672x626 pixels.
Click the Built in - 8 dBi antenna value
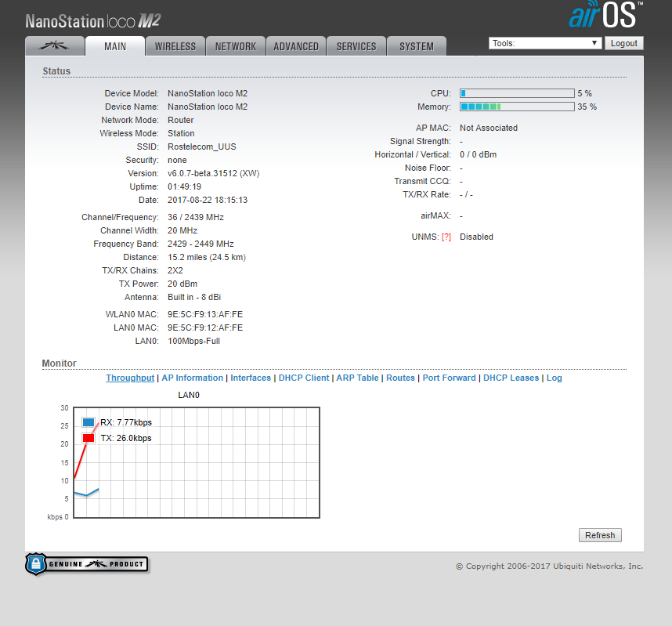[194, 297]
